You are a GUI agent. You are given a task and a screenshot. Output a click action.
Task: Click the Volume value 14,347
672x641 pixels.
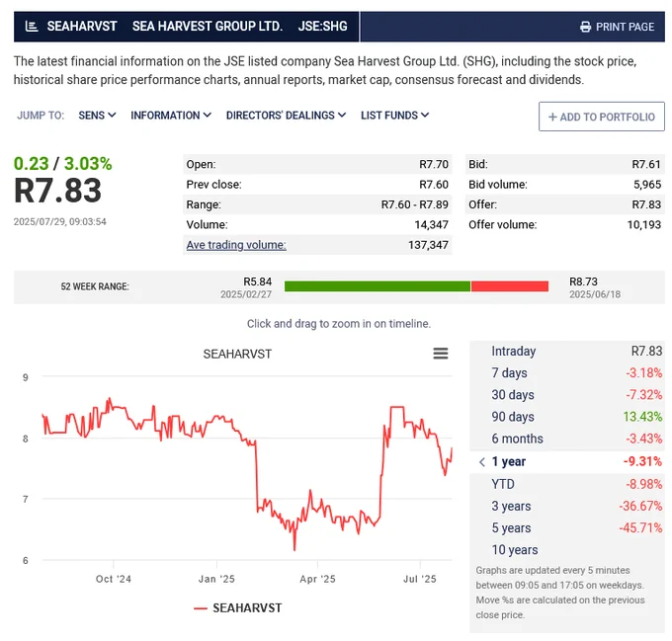click(431, 225)
